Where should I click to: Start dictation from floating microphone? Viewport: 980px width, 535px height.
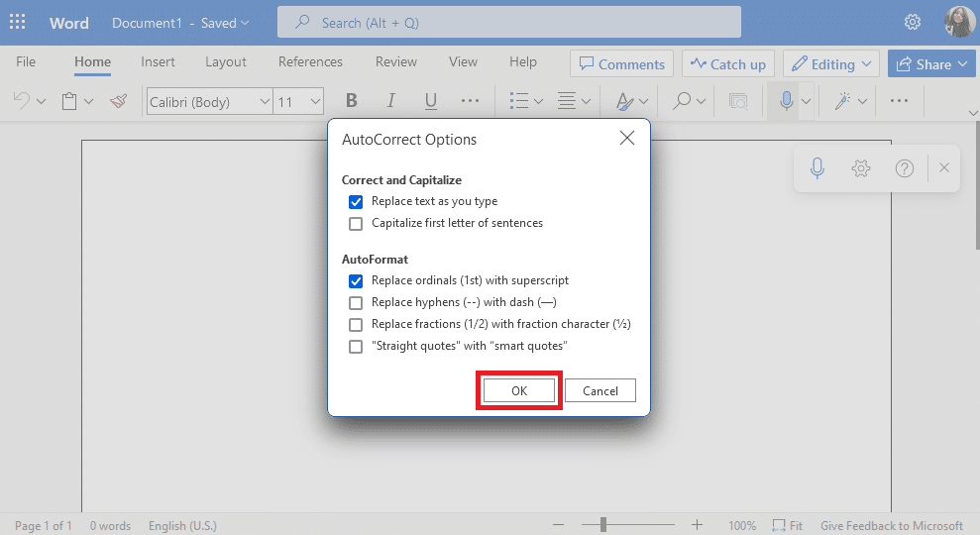[817, 168]
